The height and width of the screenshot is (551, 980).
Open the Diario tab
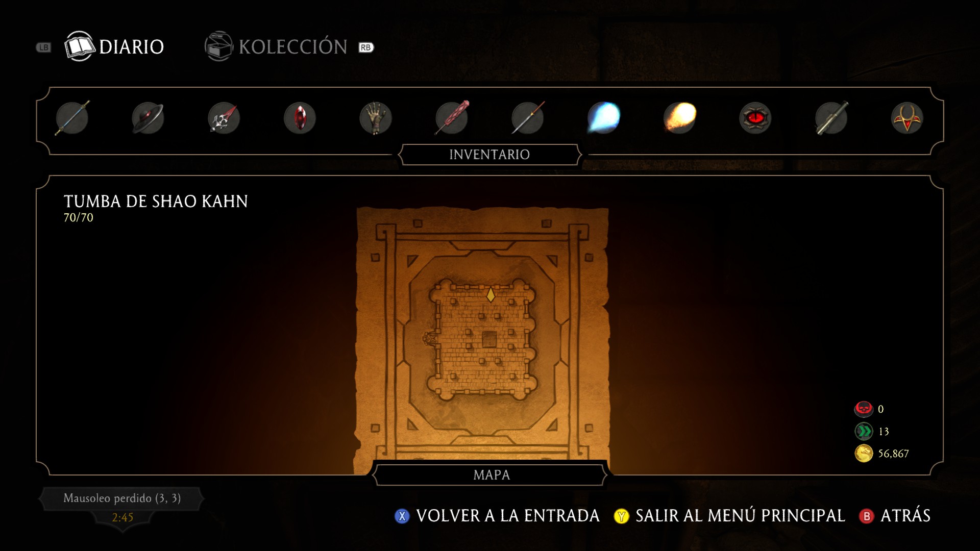tap(114, 46)
